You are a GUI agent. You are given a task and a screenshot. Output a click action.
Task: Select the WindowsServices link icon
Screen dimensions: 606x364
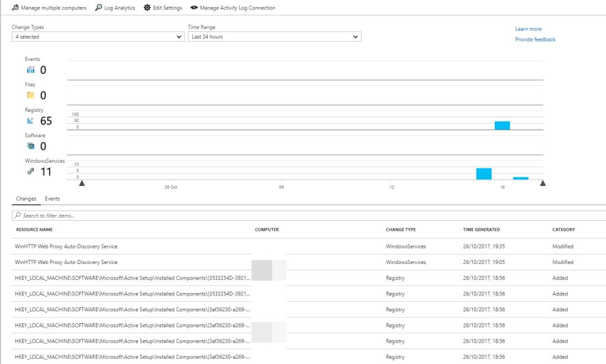click(30, 172)
